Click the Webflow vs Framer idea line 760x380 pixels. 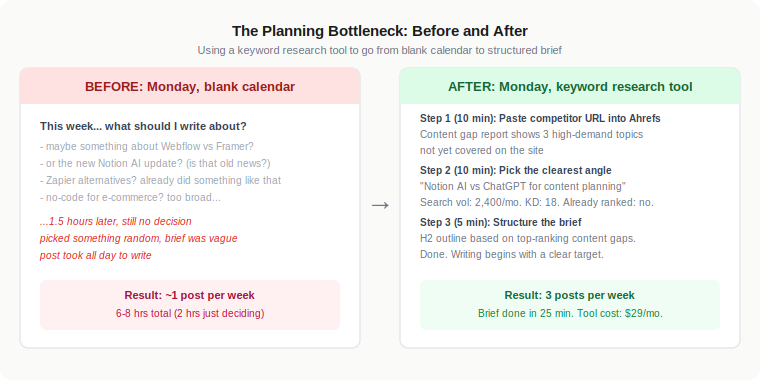(147, 146)
